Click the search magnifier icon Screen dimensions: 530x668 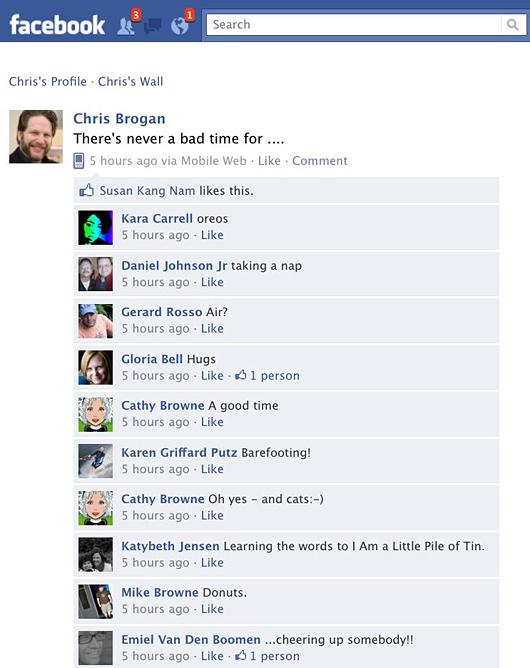513,25
